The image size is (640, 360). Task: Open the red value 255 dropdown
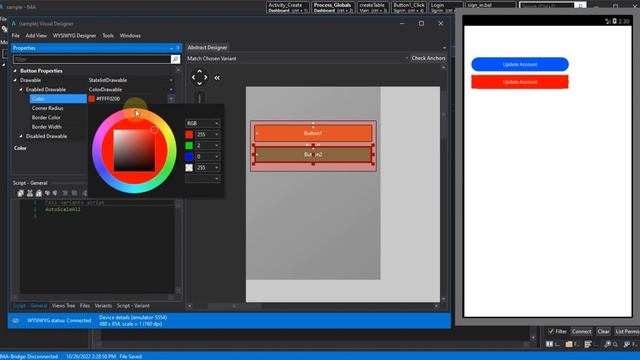(x=208, y=134)
